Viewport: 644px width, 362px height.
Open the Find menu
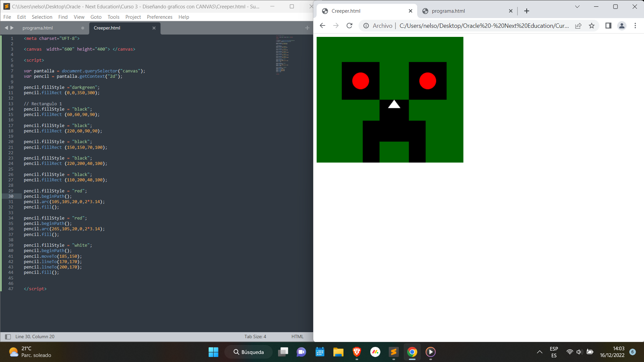pos(63,17)
